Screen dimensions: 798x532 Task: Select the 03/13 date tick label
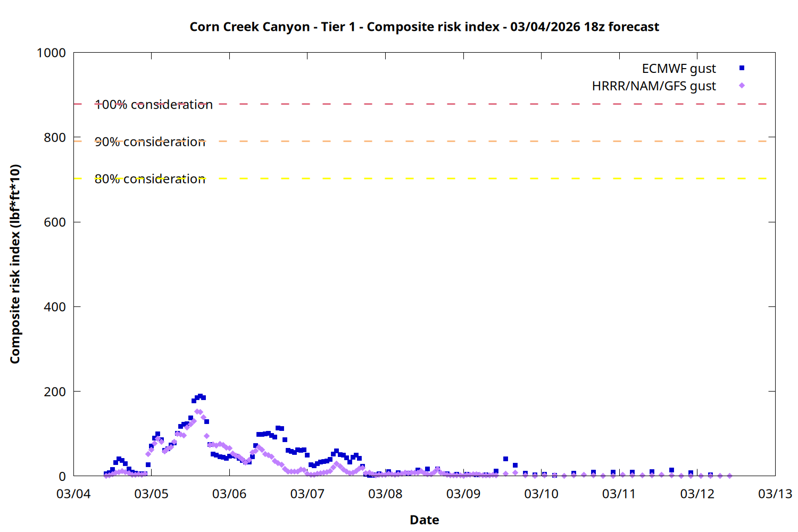(x=775, y=494)
